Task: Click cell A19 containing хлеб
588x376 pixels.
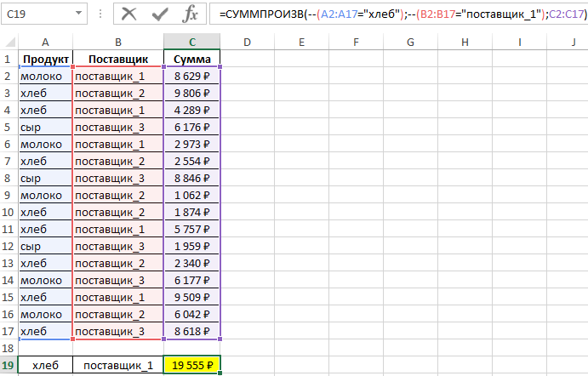Action: coord(46,365)
